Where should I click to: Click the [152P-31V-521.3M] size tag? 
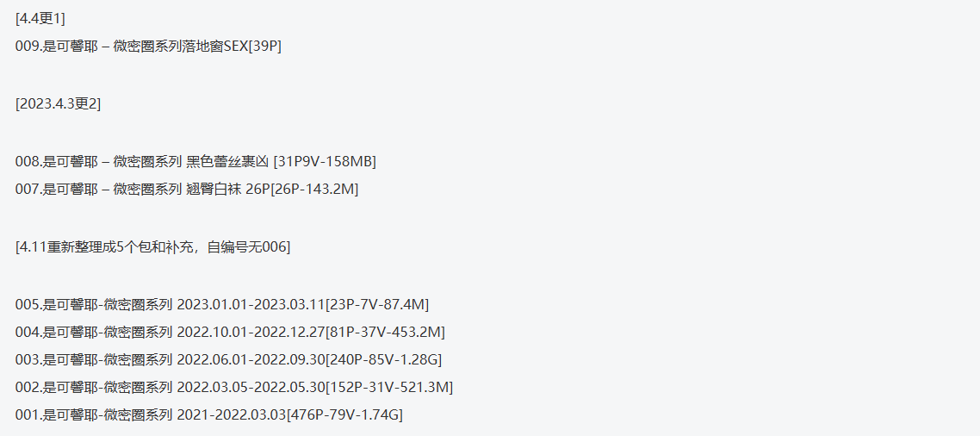coord(388,387)
